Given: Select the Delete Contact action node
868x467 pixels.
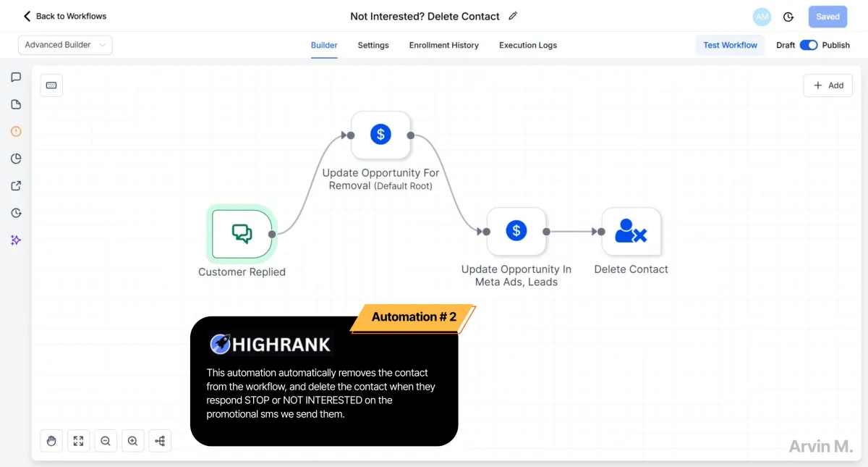Looking at the screenshot, I should click(631, 232).
